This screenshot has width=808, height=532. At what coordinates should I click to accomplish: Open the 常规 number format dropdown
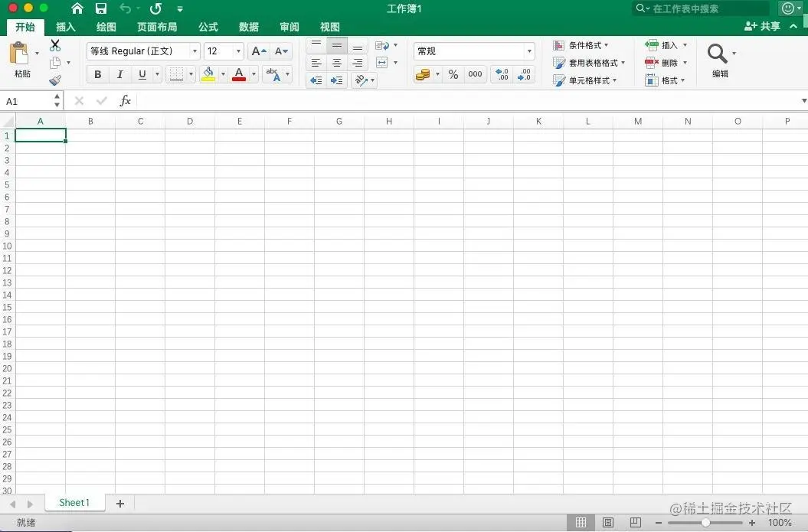529,51
